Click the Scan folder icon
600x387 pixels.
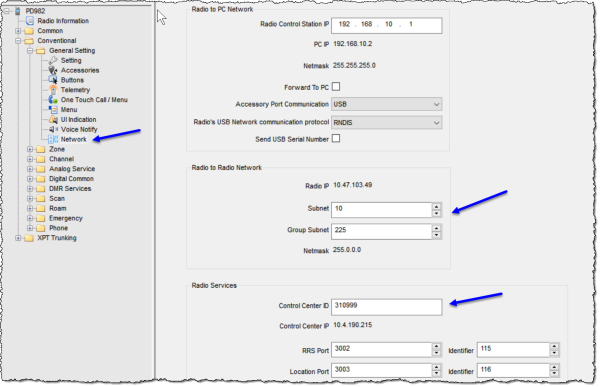[x=41, y=199]
